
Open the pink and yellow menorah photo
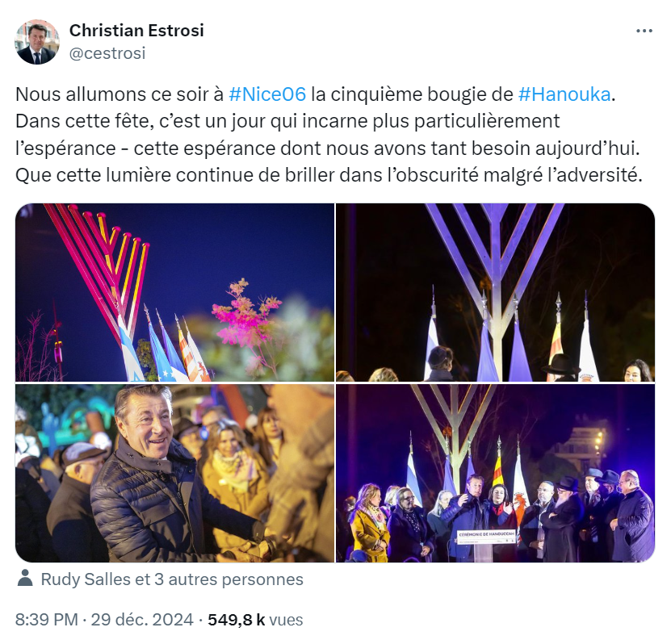(x=174, y=292)
